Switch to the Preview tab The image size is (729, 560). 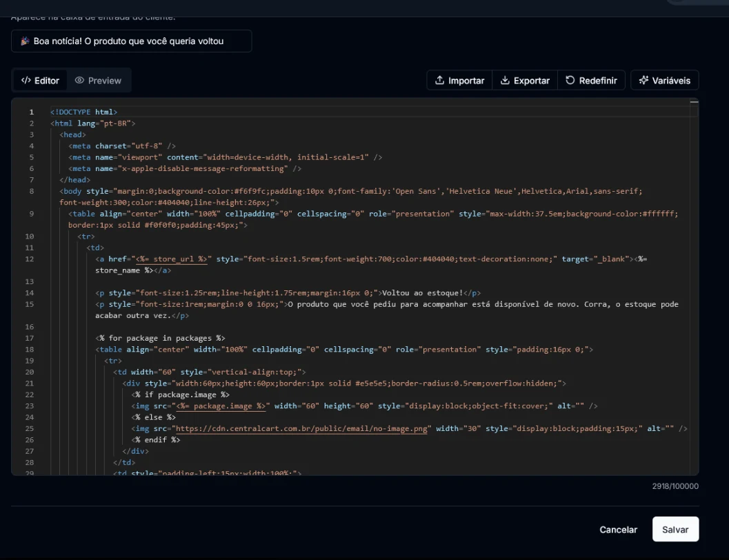[98, 81]
